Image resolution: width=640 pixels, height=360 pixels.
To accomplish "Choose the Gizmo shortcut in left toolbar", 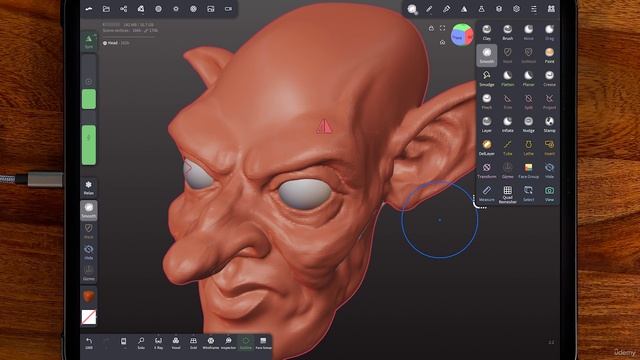I will [89, 273].
